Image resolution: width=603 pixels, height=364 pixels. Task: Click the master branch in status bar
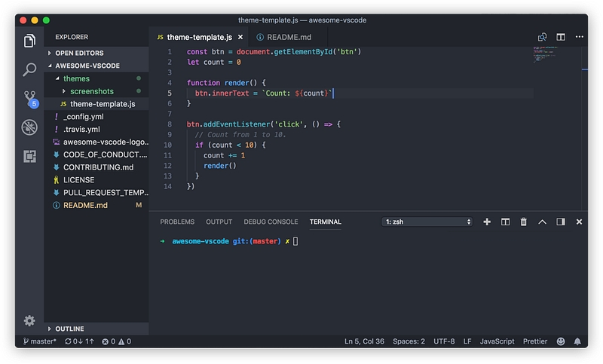point(39,341)
